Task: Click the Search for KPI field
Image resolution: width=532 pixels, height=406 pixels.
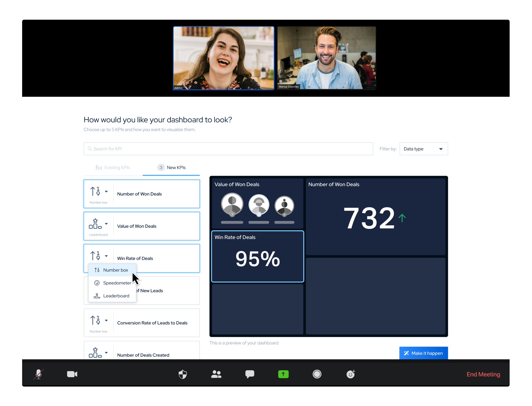Action: [x=228, y=149]
